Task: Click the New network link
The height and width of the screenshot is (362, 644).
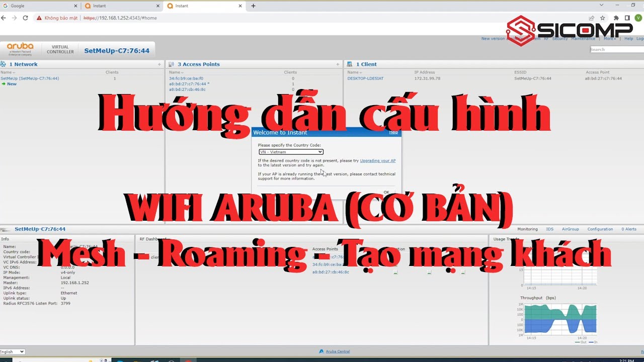Action: tap(12, 84)
